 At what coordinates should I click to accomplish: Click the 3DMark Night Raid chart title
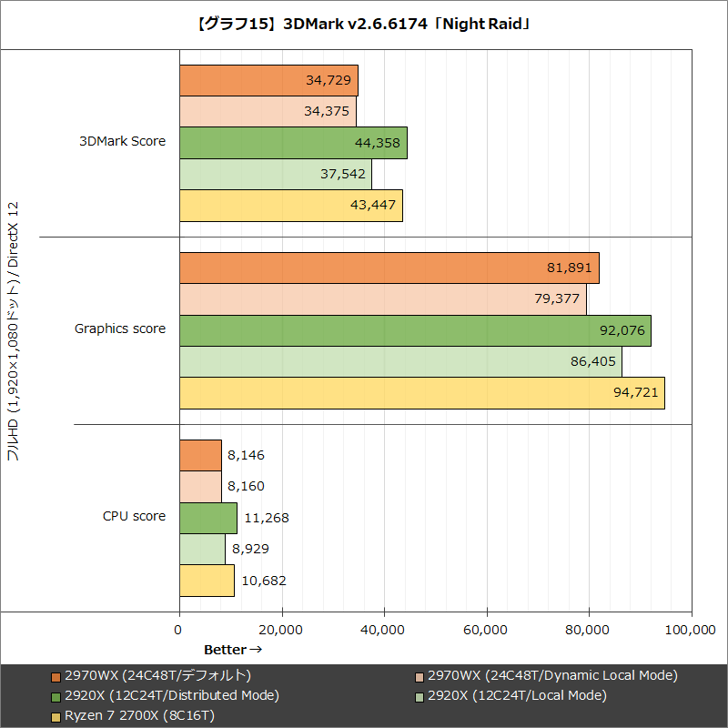(x=364, y=25)
